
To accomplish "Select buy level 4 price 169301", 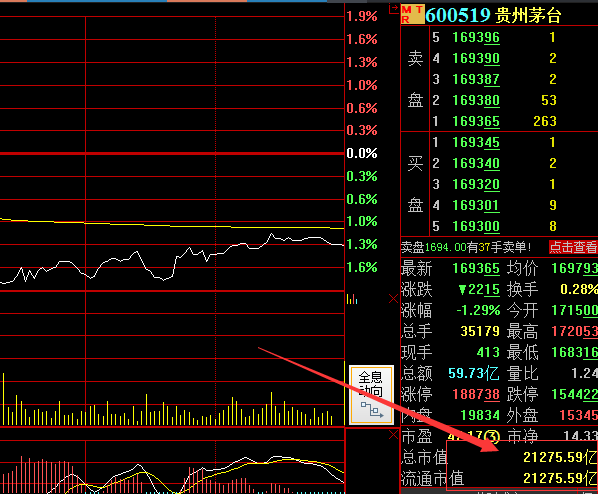I will tap(476, 205).
